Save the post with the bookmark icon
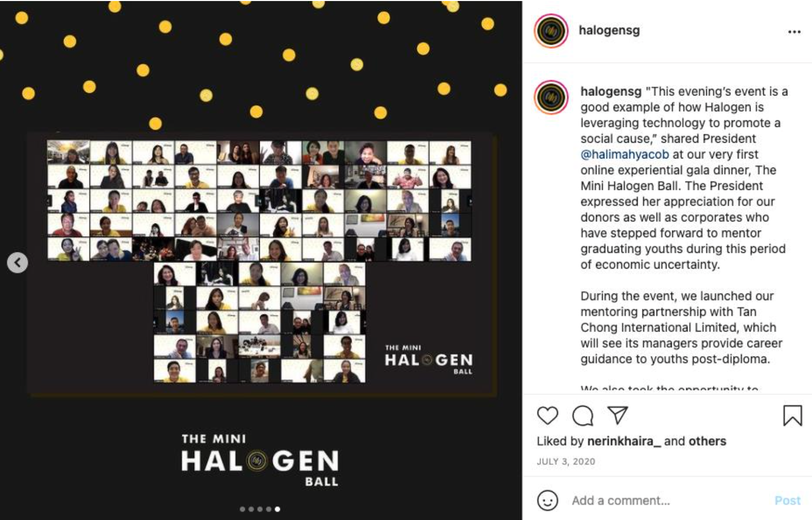This screenshot has height=520, width=812. pos(792,415)
